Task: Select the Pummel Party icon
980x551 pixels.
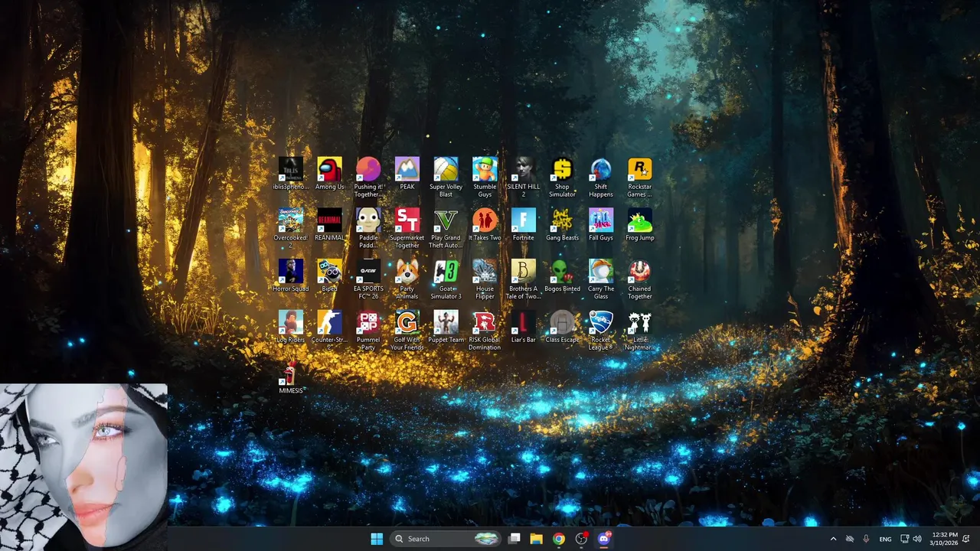Action: click(x=368, y=331)
